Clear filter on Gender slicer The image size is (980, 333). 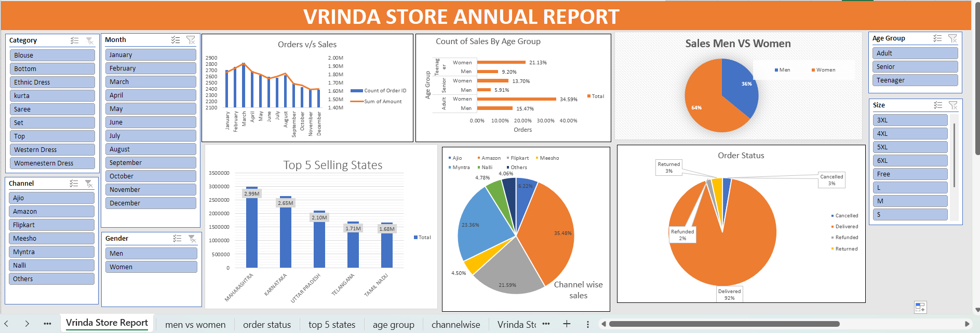point(192,239)
